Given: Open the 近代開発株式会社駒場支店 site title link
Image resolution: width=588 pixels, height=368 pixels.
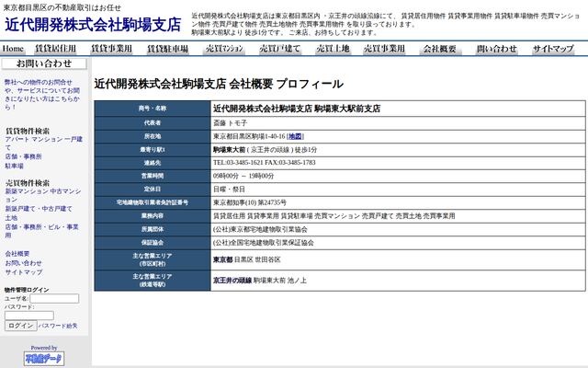Looking at the screenshot, I should tap(93, 25).
